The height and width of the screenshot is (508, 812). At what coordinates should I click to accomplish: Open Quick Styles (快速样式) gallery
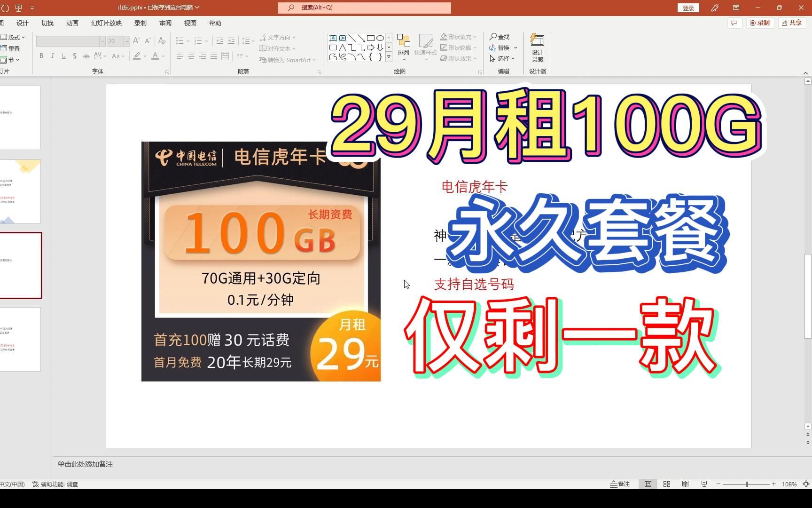pos(425,48)
